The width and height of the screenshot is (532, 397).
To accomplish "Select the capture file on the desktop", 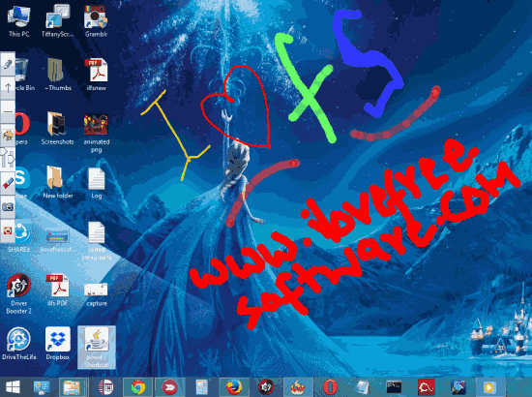I will point(97,294).
